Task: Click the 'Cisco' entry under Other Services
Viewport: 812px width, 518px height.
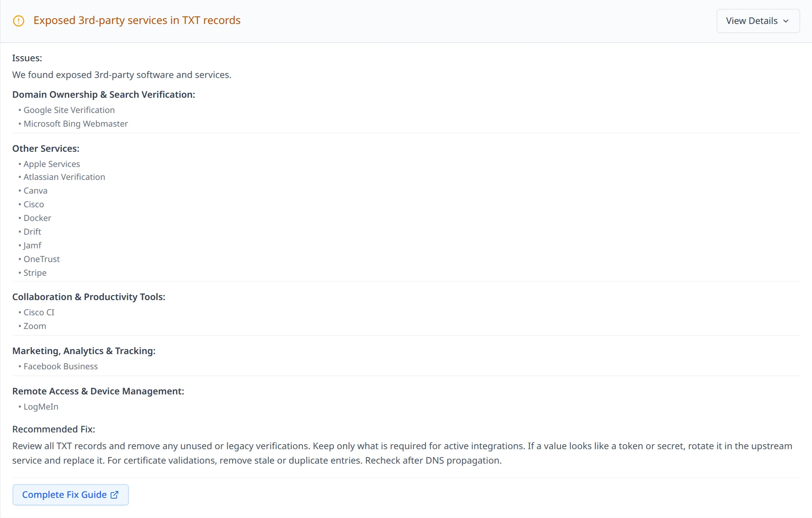Action: coord(33,204)
